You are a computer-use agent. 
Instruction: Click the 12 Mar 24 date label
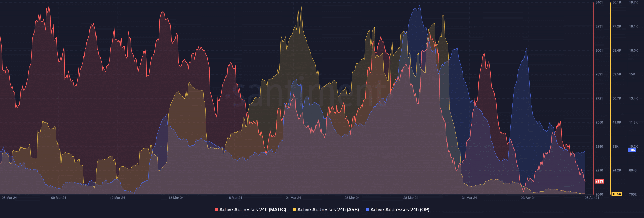[117, 198]
